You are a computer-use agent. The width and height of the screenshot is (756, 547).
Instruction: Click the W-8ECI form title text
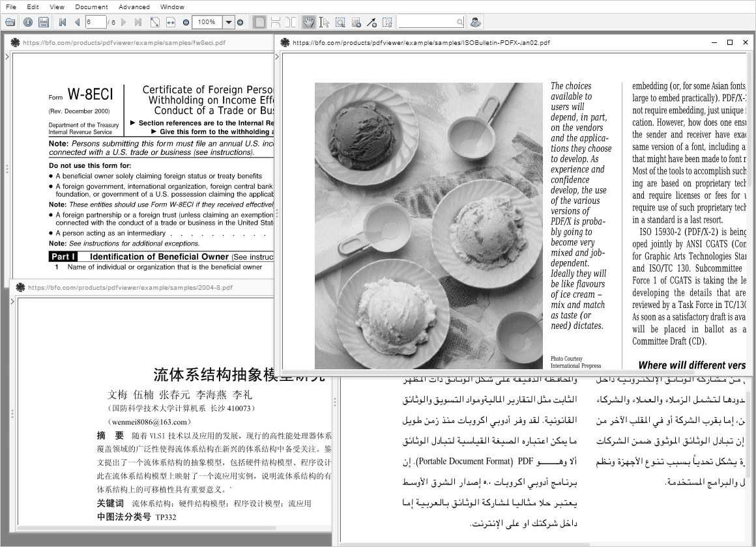(x=90, y=94)
